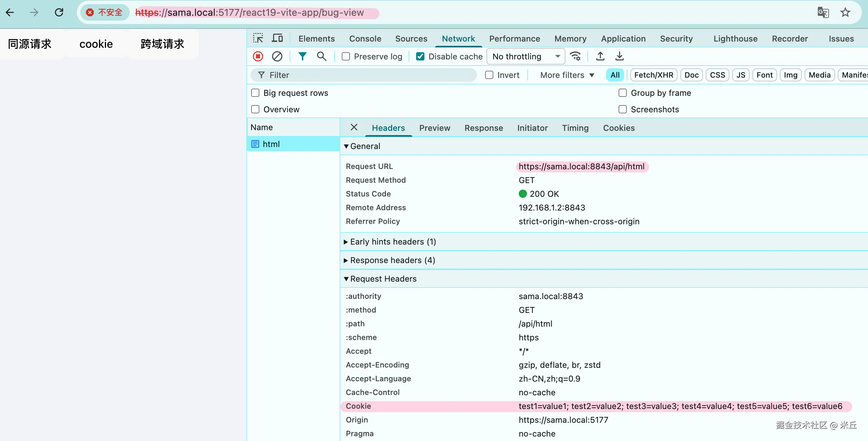Check the Invert filter checkbox

pos(489,75)
